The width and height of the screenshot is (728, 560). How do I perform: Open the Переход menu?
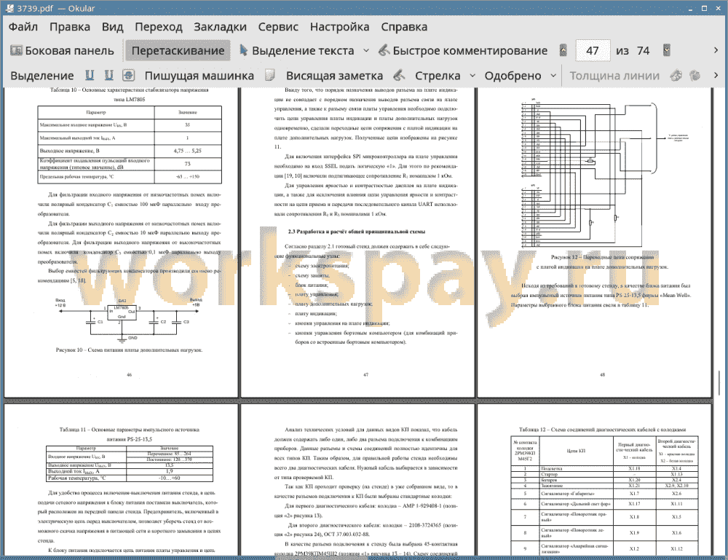click(158, 27)
